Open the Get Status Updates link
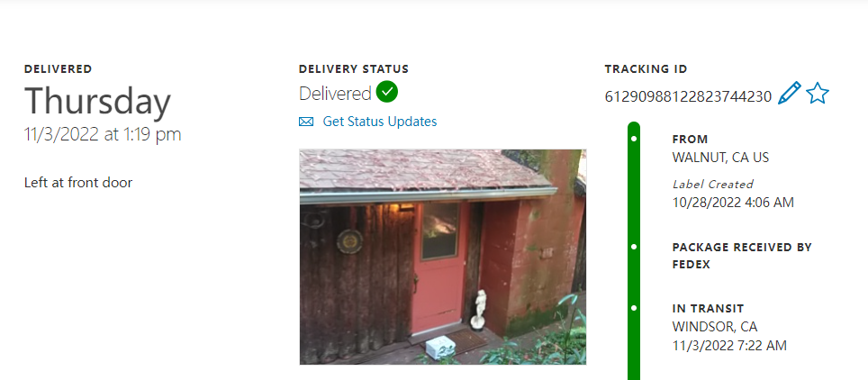Viewport: 868px width, 380px height. pyautogui.click(x=380, y=122)
